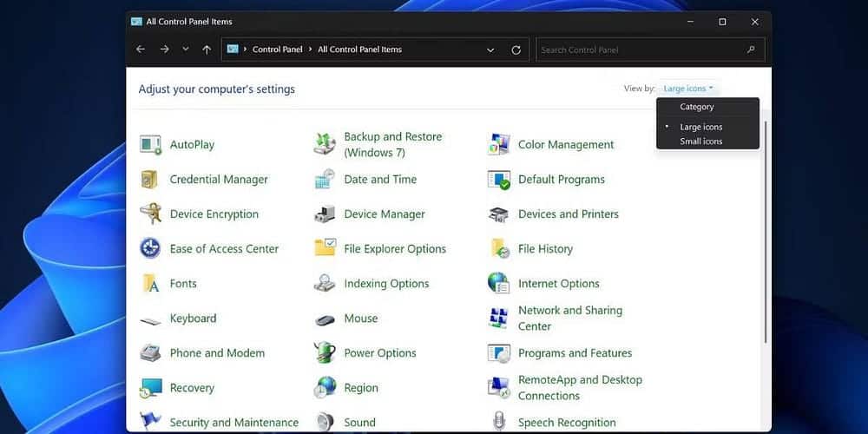Open the Programs and Features icon
The image size is (868, 434).
499,353
